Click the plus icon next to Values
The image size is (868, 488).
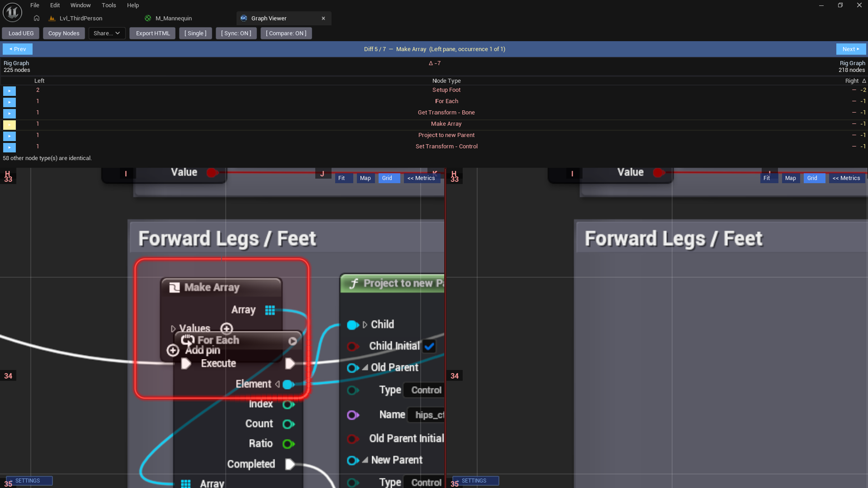(x=226, y=328)
